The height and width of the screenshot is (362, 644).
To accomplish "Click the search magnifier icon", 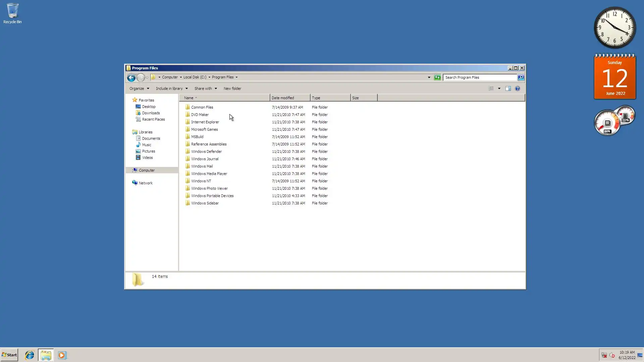I will pos(521,77).
